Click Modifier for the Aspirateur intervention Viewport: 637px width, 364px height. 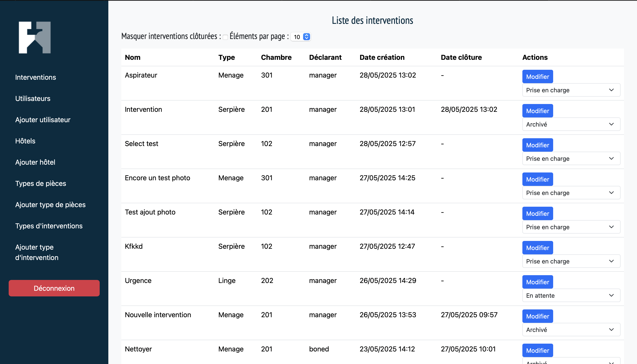click(537, 76)
